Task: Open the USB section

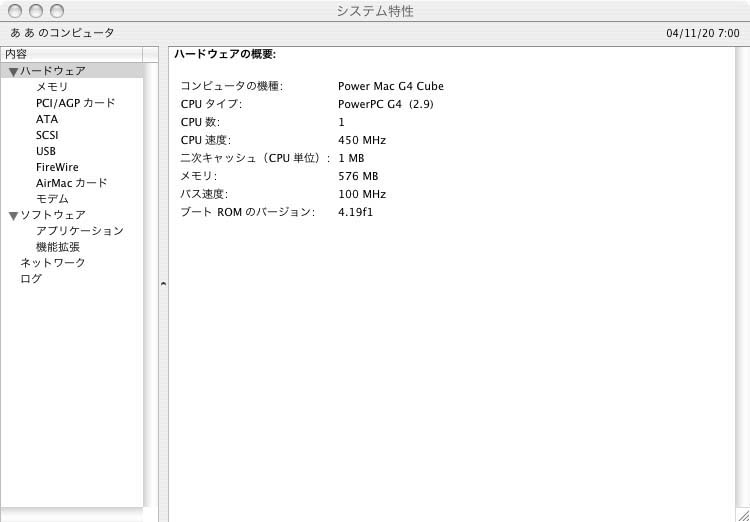Action: coord(46,151)
